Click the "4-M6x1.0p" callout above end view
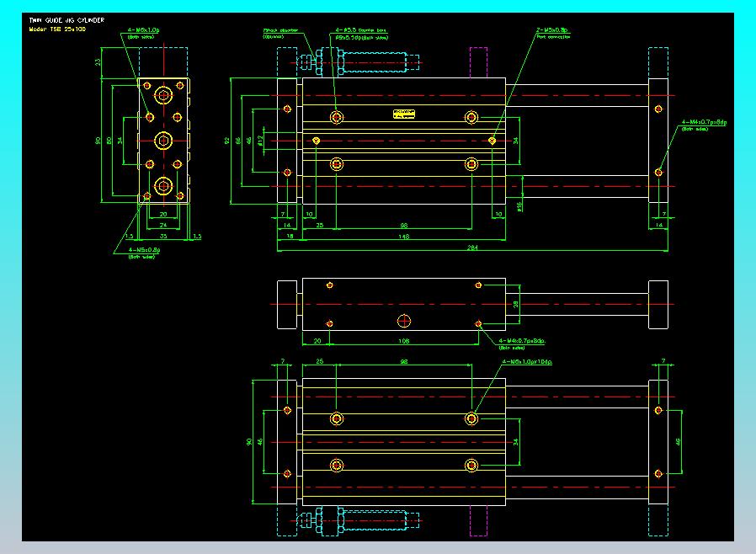Viewport: 756px width, 554px height. click(143, 30)
